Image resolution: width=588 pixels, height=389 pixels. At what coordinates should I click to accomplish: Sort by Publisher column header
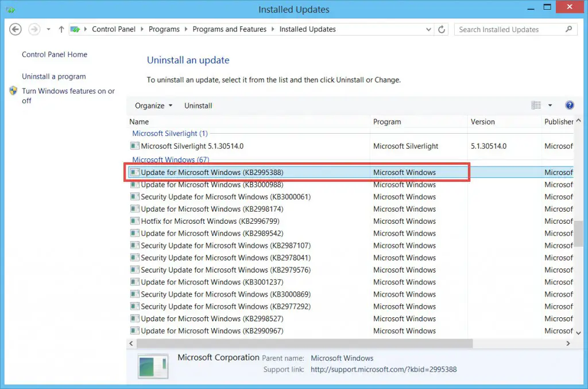(x=558, y=122)
